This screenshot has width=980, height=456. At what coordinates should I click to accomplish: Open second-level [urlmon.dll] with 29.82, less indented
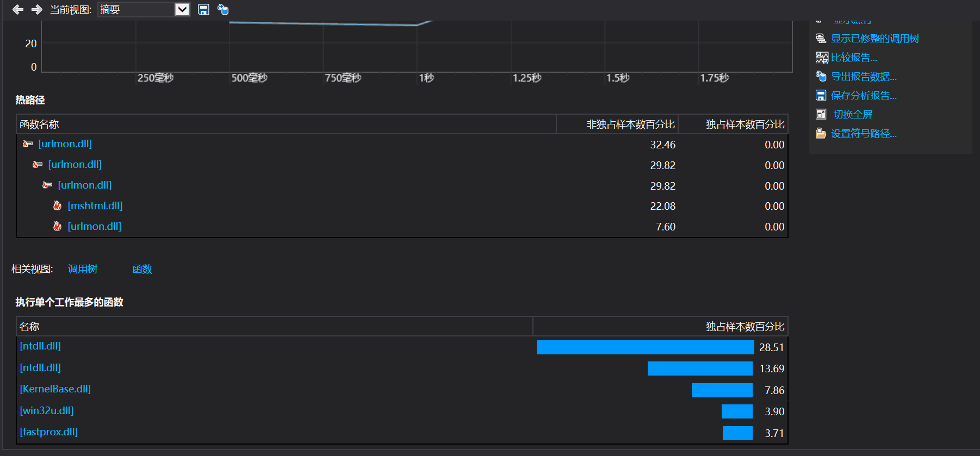(x=75, y=165)
